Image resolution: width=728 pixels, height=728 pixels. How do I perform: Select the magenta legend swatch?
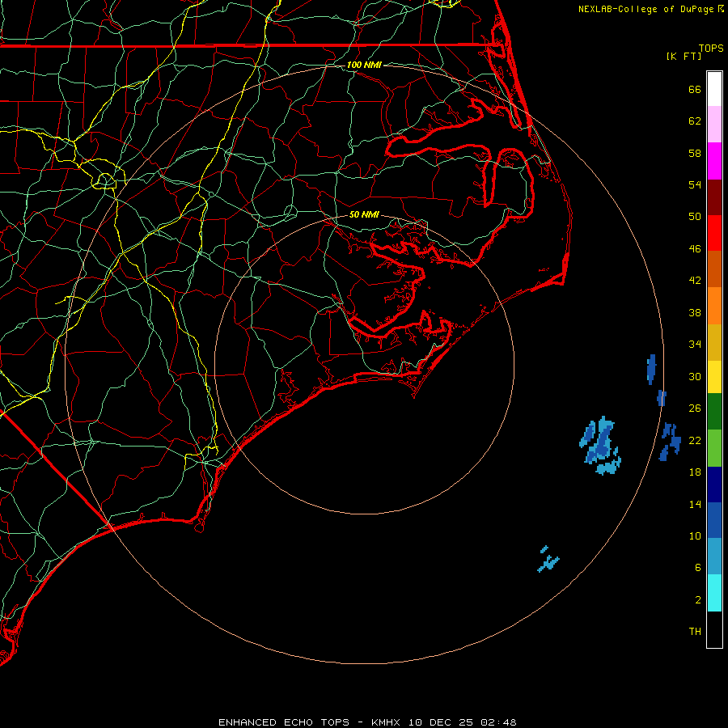tap(714, 161)
